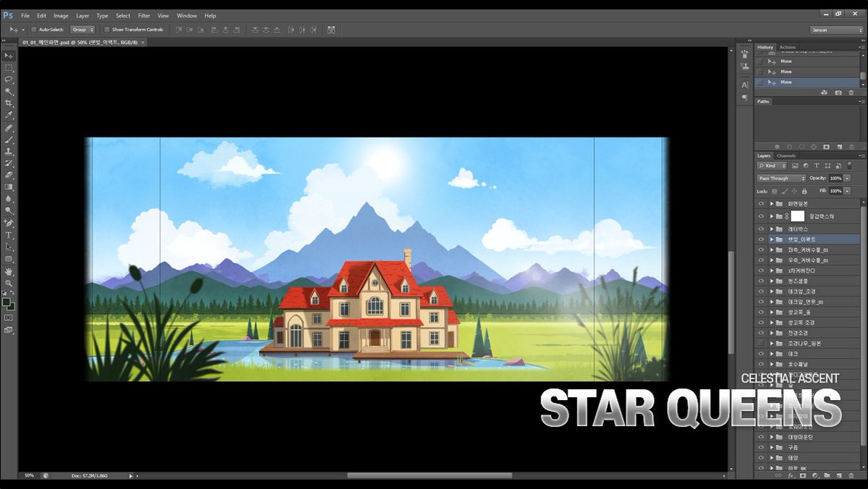This screenshot has width=868, height=489.
Task: Select the Rounded Rectangle shape tool
Action: pos(9,259)
